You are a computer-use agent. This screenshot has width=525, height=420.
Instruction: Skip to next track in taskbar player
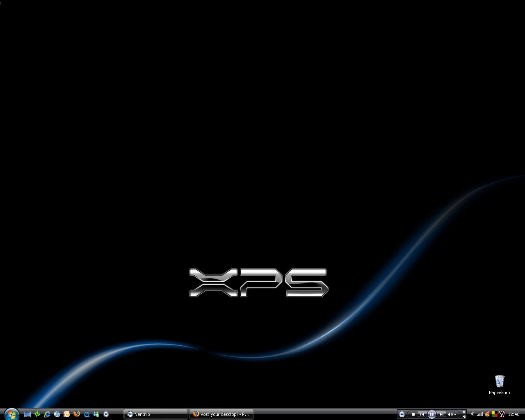click(441, 414)
